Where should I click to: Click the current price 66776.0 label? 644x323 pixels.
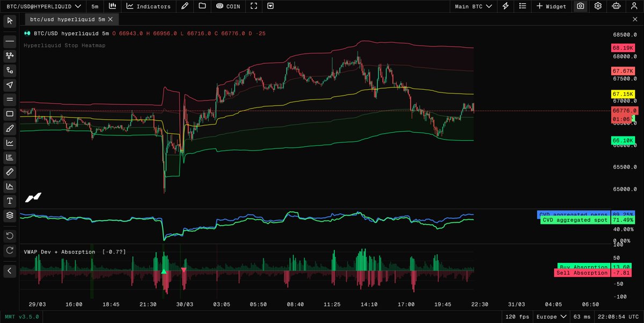[x=625, y=110]
